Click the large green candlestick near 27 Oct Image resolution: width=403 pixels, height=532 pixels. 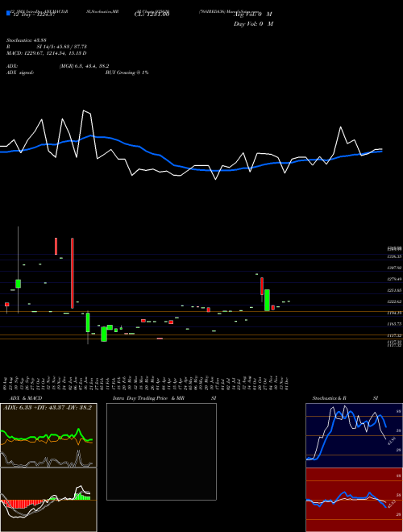coord(268,300)
